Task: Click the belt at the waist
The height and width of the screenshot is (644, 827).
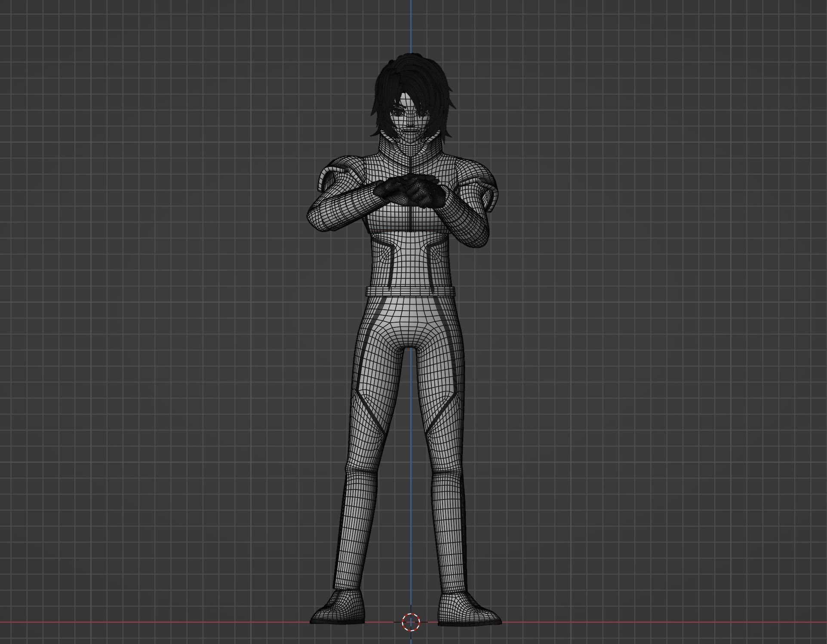Action: coord(409,292)
